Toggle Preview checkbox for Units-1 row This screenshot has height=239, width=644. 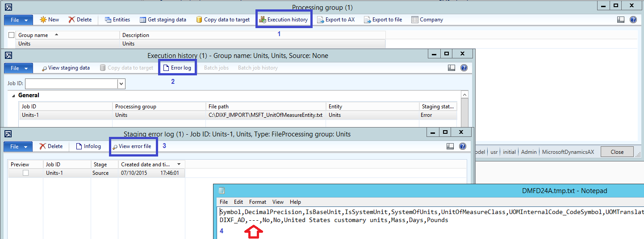(25, 173)
